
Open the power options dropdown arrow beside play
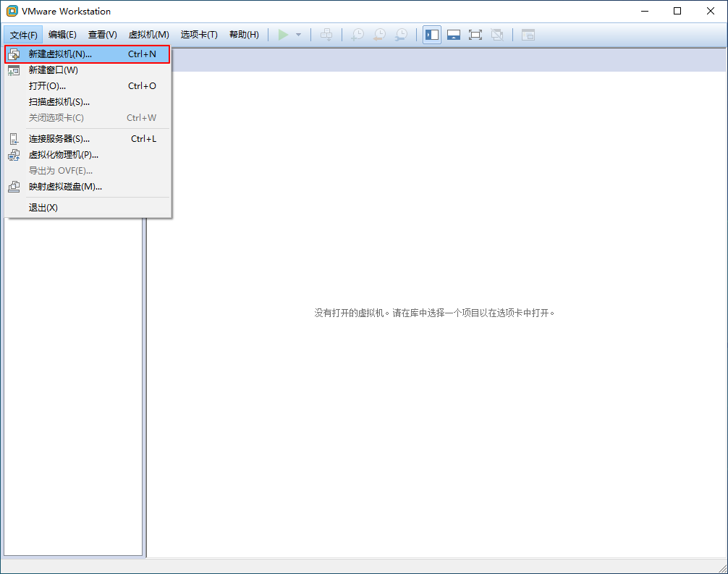click(x=297, y=34)
